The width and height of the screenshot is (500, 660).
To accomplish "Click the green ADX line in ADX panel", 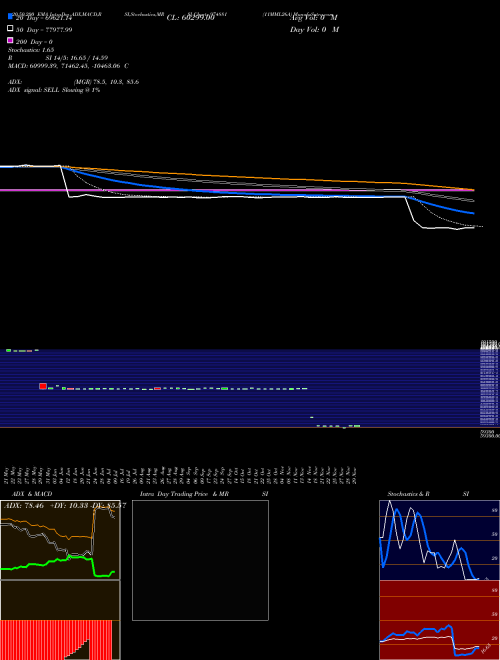I will [x=58, y=566].
